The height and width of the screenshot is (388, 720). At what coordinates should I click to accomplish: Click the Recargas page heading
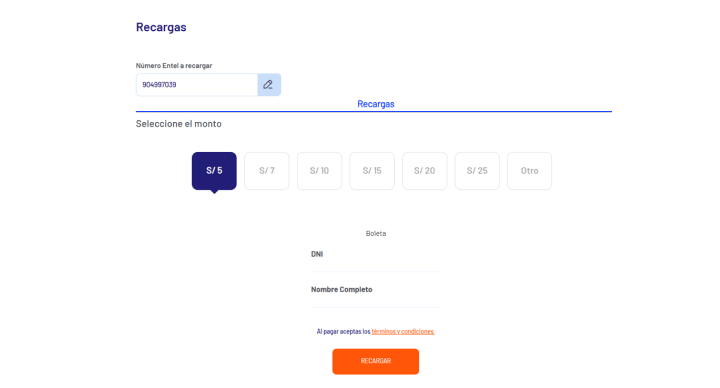point(161,27)
